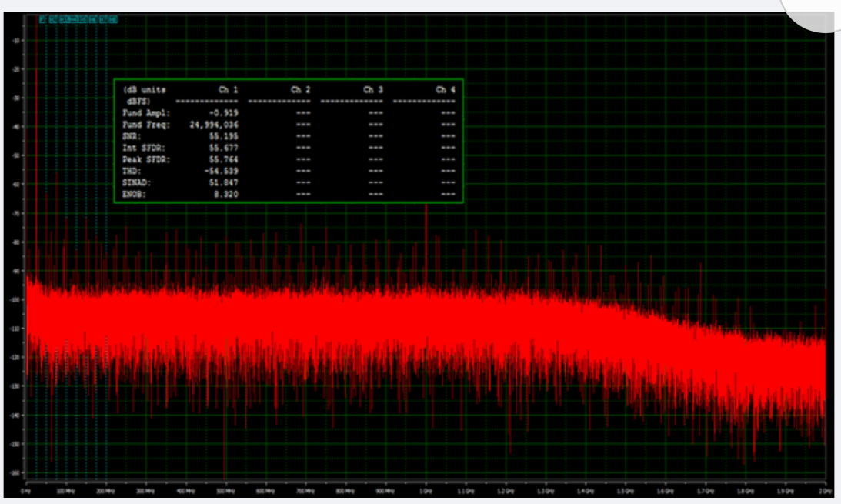This screenshot has width=841, height=504.
Task: Select the 'Fund Ampl:' row label
Action: click(146, 113)
